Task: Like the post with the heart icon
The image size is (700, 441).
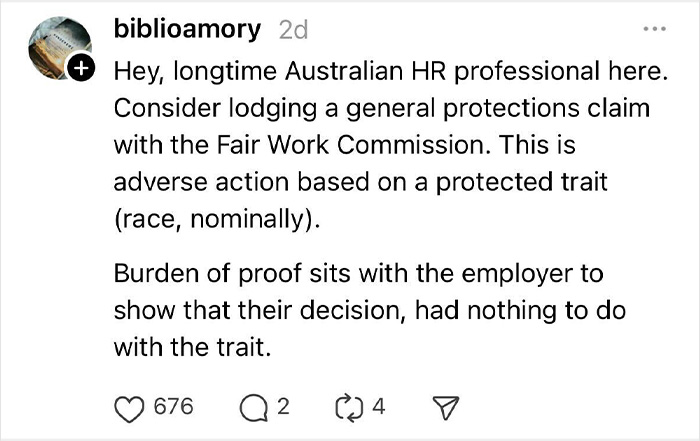Action: [129, 409]
